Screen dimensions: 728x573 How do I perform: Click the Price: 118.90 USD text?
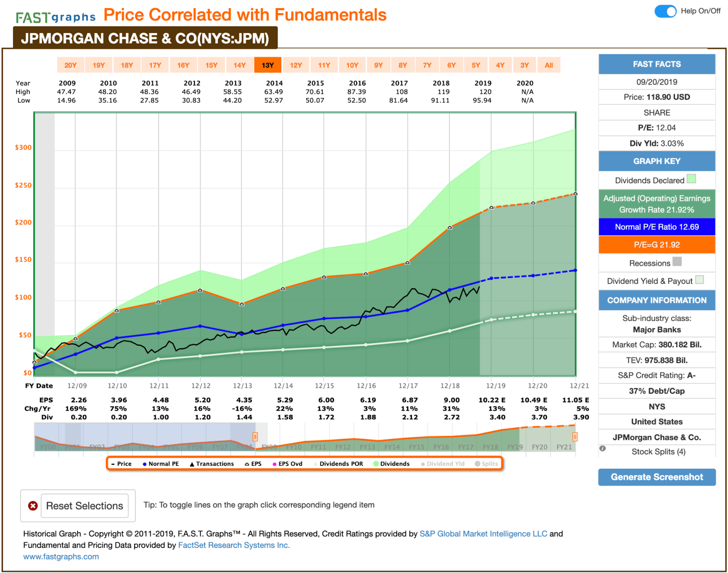pos(657,97)
